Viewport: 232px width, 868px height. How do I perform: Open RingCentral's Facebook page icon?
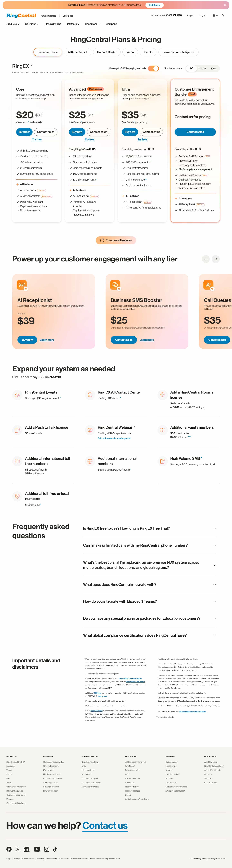(x=9, y=849)
